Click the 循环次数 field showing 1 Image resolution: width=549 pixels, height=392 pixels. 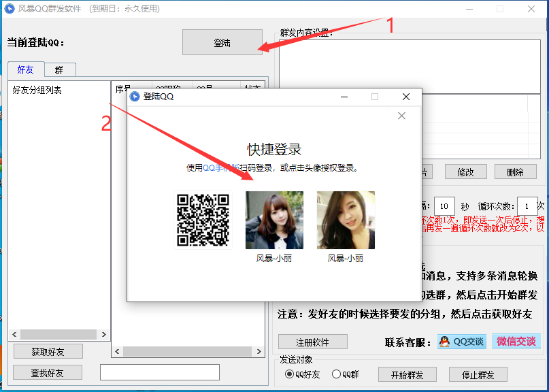[x=527, y=206]
